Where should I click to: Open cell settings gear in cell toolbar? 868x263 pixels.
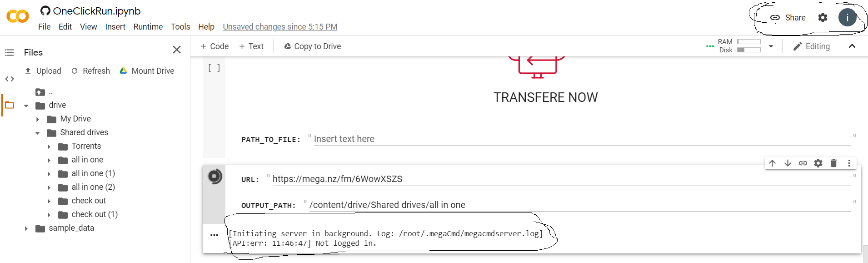(x=818, y=163)
